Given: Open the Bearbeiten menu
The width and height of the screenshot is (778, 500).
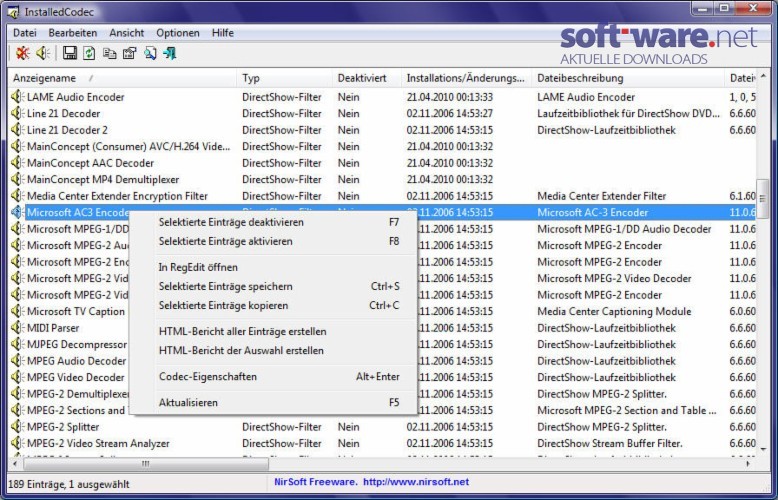Looking at the screenshot, I should click(x=72, y=33).
